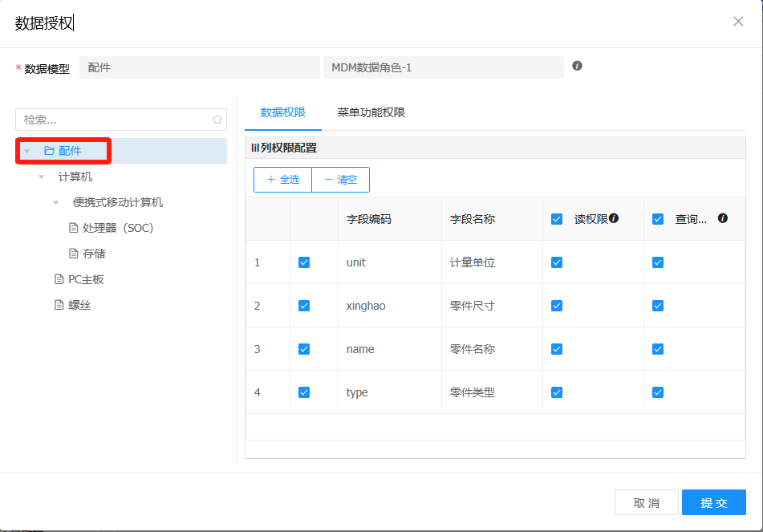Click the folder icon for 配件 node

coord(49,151)
